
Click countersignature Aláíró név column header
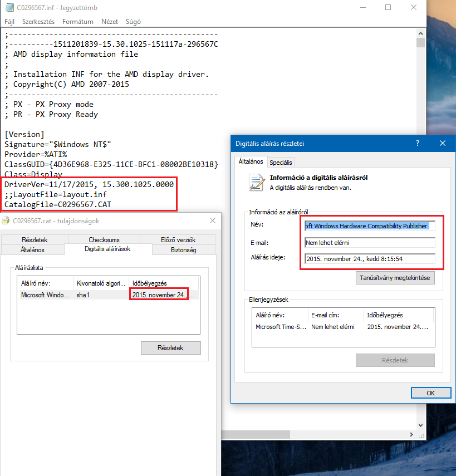click(x=280, y=315)
